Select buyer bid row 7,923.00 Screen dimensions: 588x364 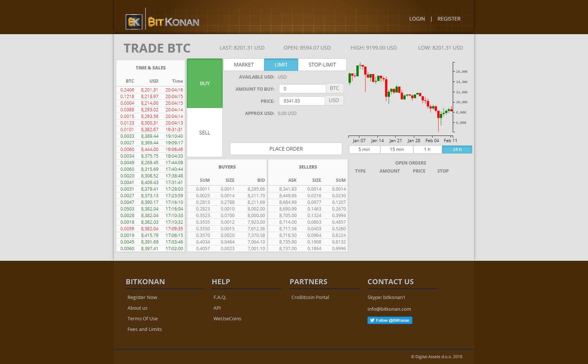(227, 222)
